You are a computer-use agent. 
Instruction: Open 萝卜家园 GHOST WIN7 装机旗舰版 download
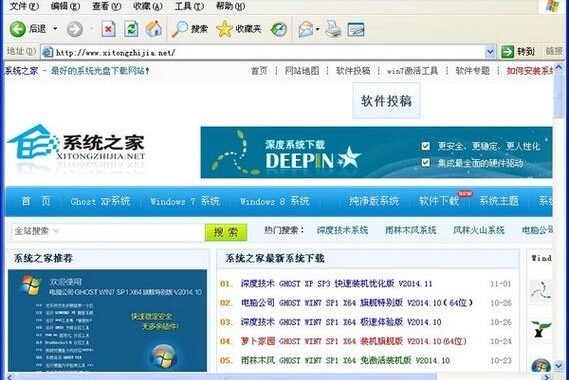pyautogui.click(x=353, y=341)
